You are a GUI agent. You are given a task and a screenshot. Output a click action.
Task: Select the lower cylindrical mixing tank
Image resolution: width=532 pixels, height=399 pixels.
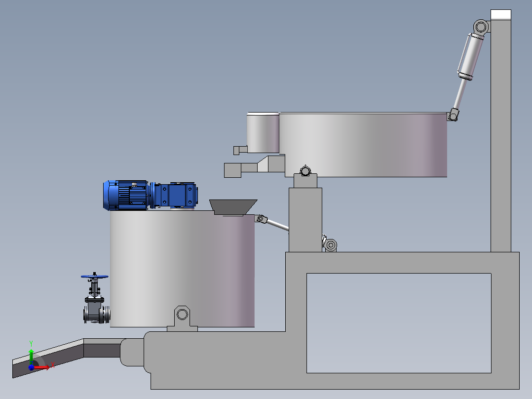[x=182, y=269]
